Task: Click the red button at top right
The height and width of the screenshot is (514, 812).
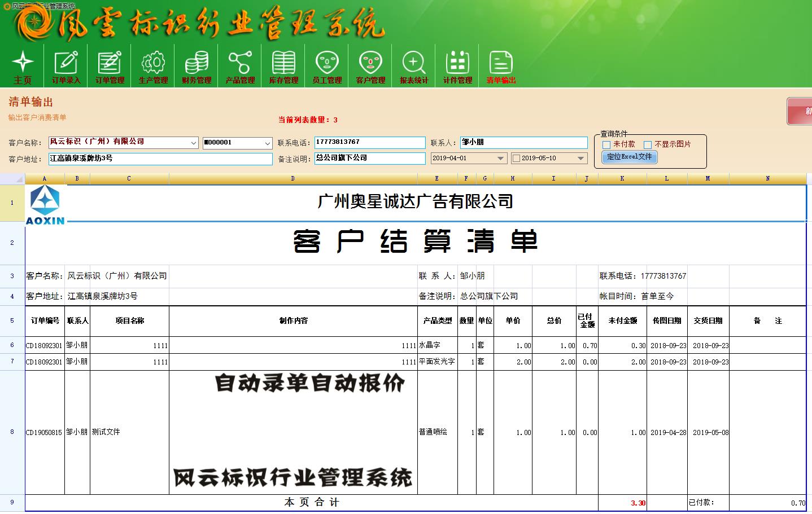Action: (x=800, y=111)
